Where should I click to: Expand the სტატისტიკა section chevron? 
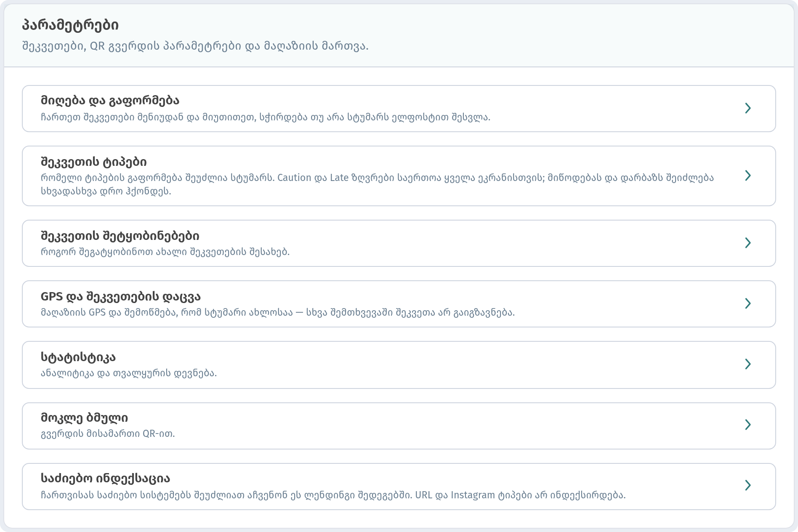click(x=747, y=364)
